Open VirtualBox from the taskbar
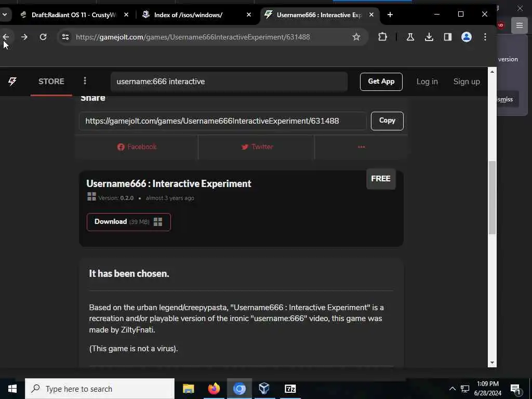 264,389
